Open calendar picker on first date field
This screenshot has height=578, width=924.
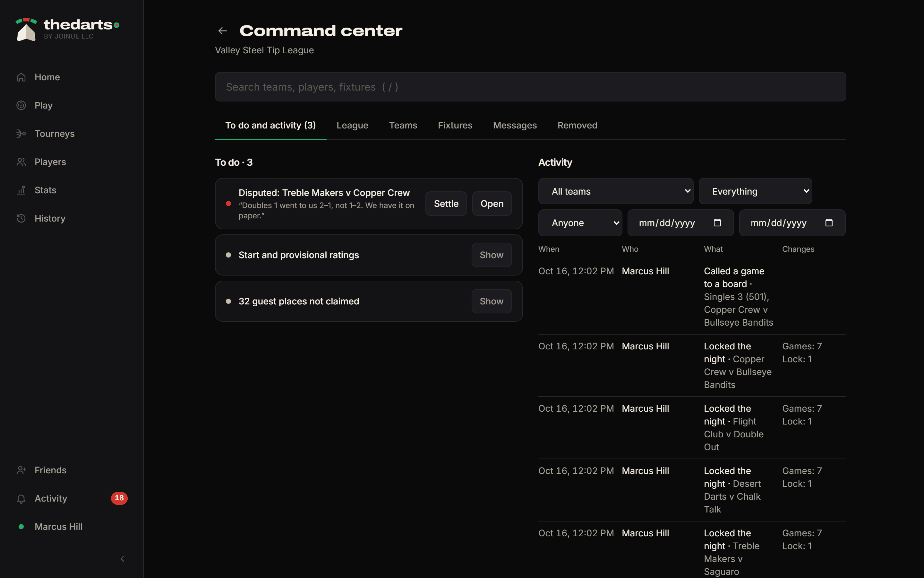717,223
